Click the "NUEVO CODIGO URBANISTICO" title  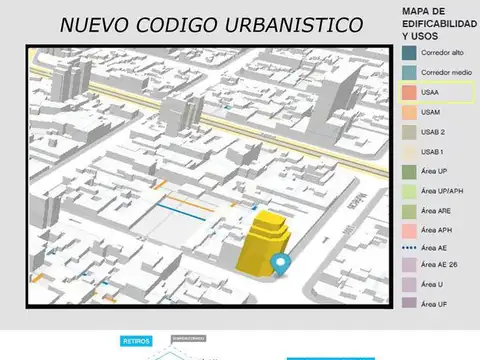211,25
